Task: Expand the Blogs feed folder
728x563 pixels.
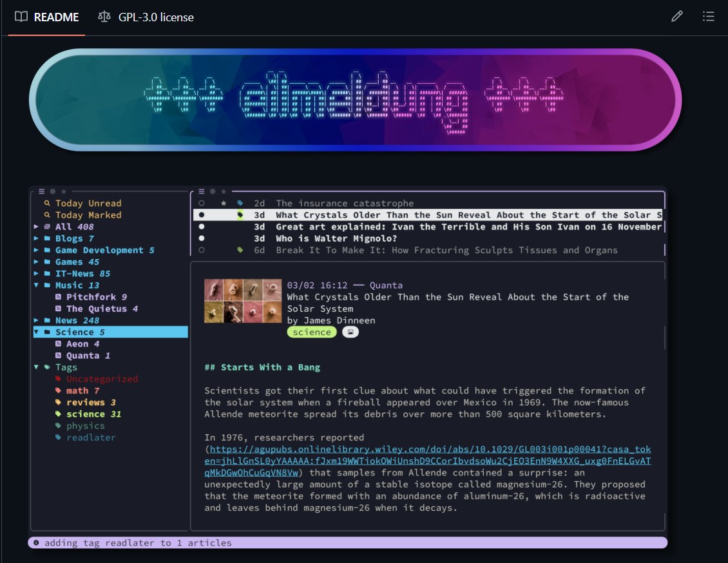Action: [x=37, y=238]
